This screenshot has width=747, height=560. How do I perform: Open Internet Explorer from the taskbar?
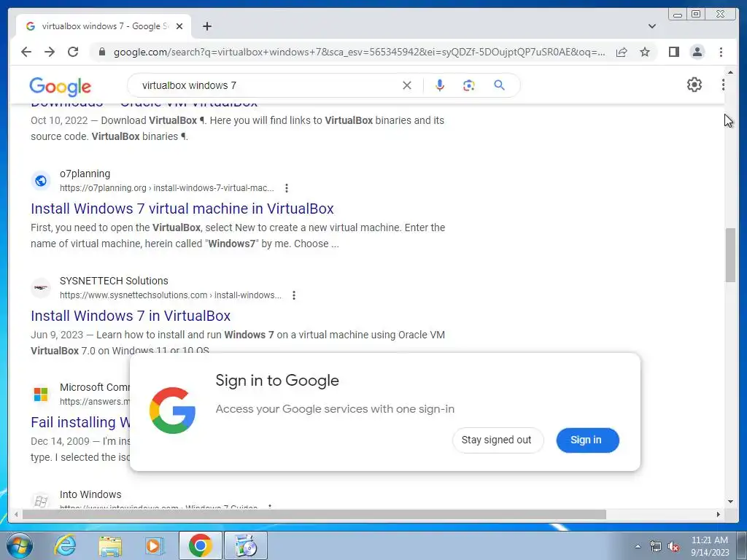pyautogui.click(x=65, y=545)
